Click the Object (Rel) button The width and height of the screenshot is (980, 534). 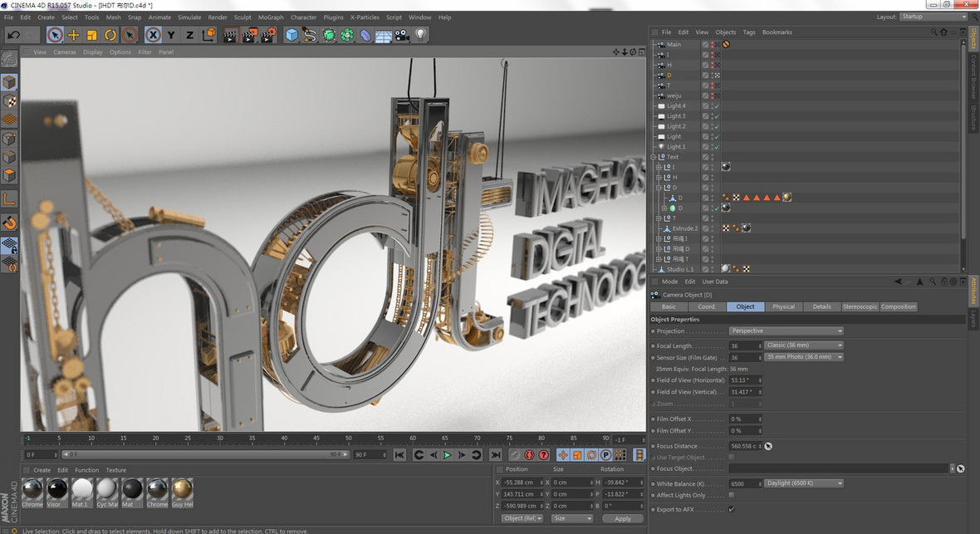click(x=521, y=518)
